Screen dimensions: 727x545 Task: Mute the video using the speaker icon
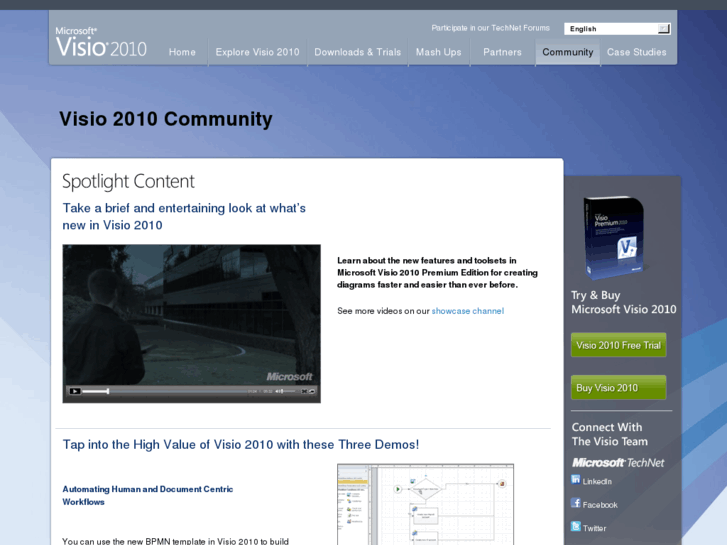278,391
